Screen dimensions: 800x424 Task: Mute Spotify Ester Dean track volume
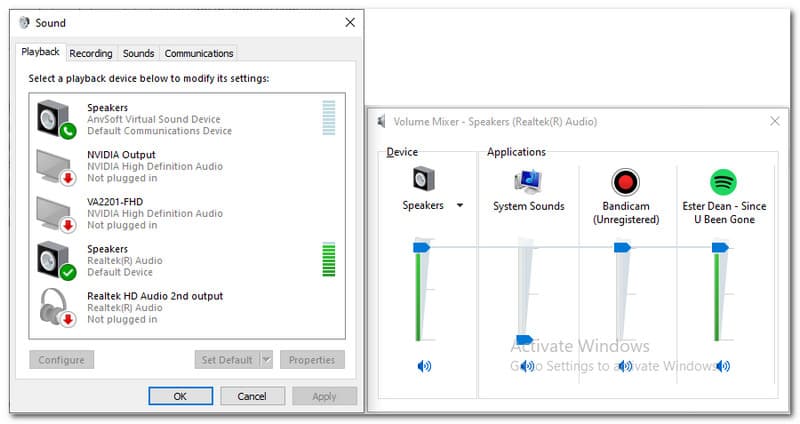(723, 366)
